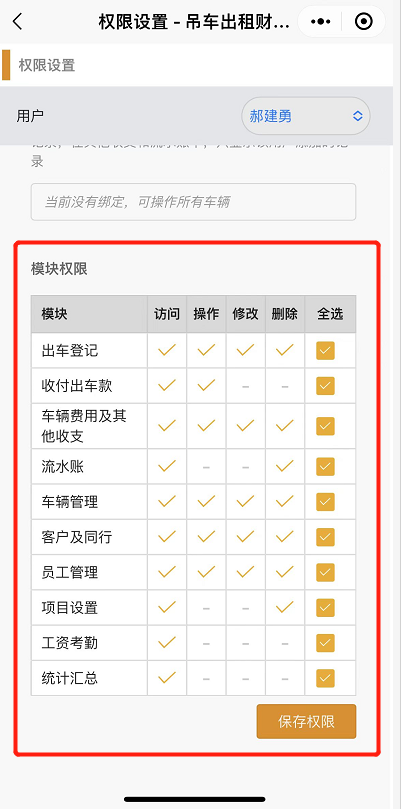This screenshot has width=401, height=809.
Task: Open the three-dot more options menu
Action: 321,22
